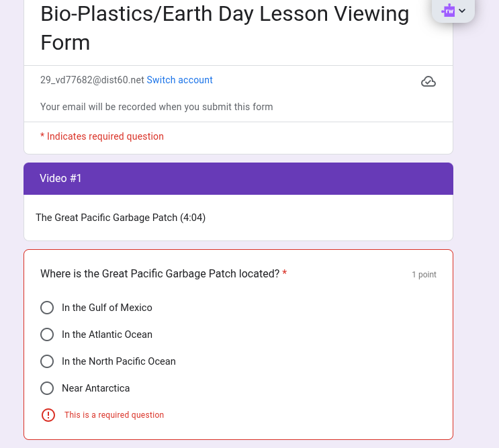This screenshot has height=448, width=499.
Task: Click the 29_vd77682@dist60.net email address
Action: 92,80
